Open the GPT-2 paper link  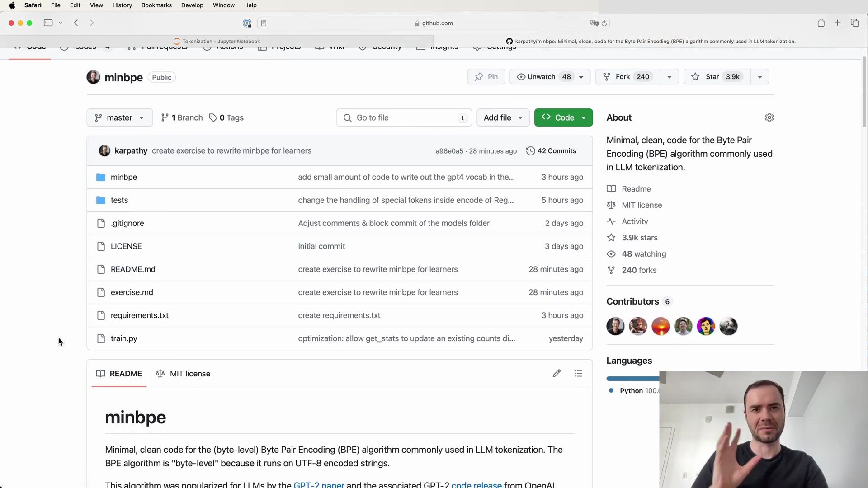pyautogui.click(x=319, y=484)
